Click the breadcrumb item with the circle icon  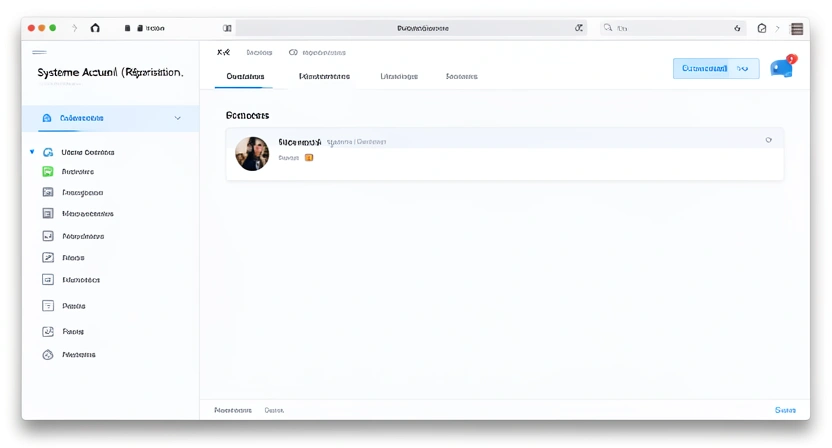[x=317, y=53]
